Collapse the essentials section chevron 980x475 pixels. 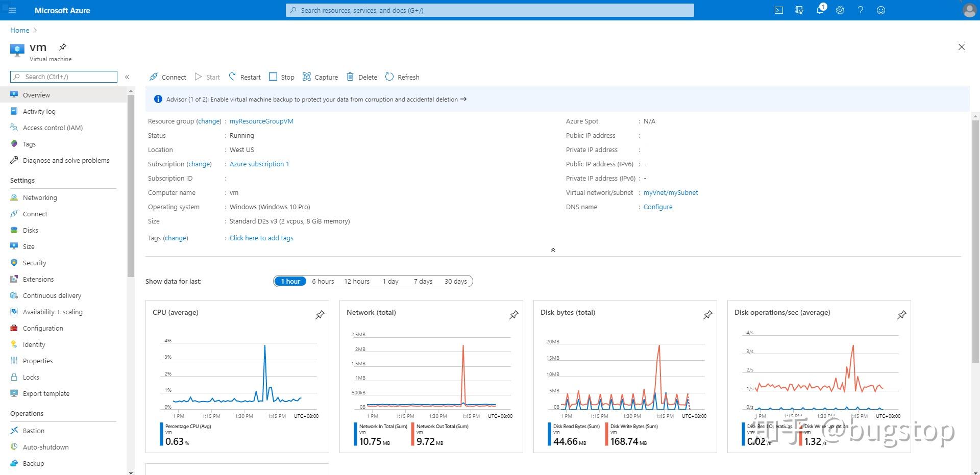coord(553,250)
